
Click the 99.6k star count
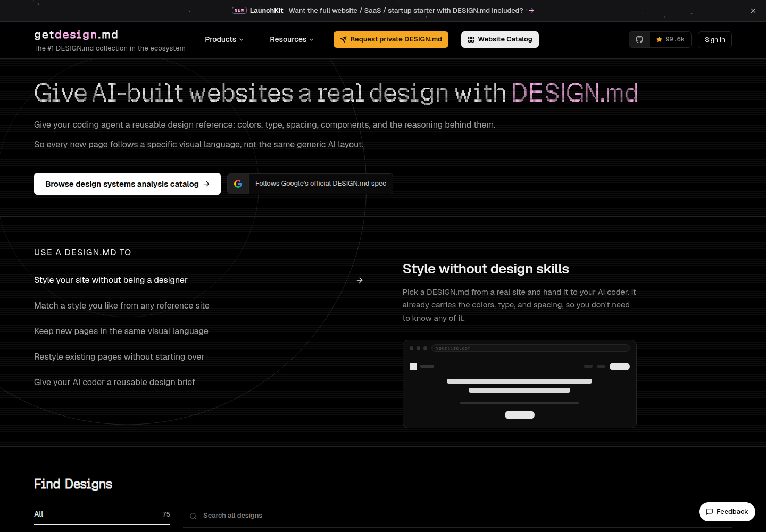670,39
